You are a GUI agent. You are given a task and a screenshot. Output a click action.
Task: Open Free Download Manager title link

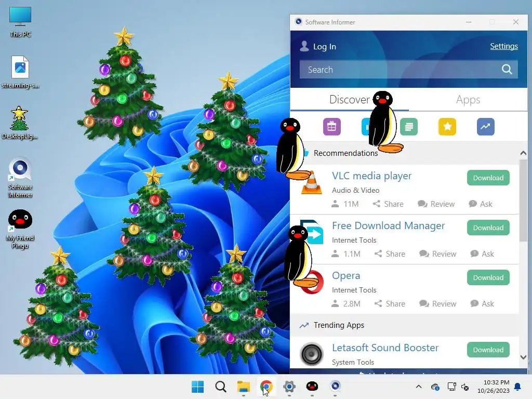(x=388, y=225)
